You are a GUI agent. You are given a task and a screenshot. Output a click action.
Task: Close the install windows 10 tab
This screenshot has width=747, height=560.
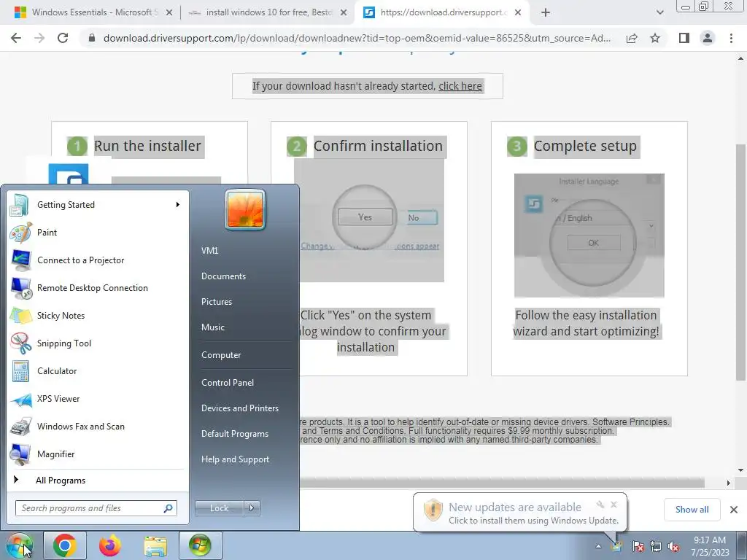point(344,13)
